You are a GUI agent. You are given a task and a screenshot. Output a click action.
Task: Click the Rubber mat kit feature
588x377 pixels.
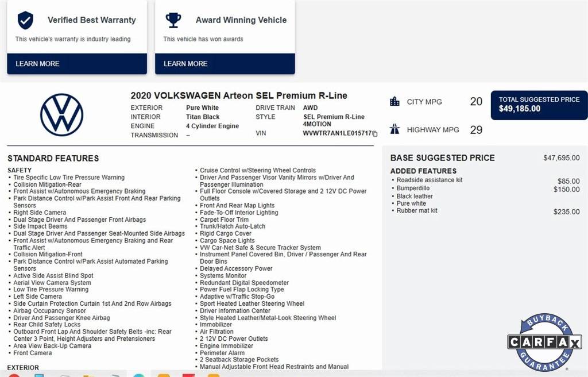pyautogui.click(x=417, y=211)
